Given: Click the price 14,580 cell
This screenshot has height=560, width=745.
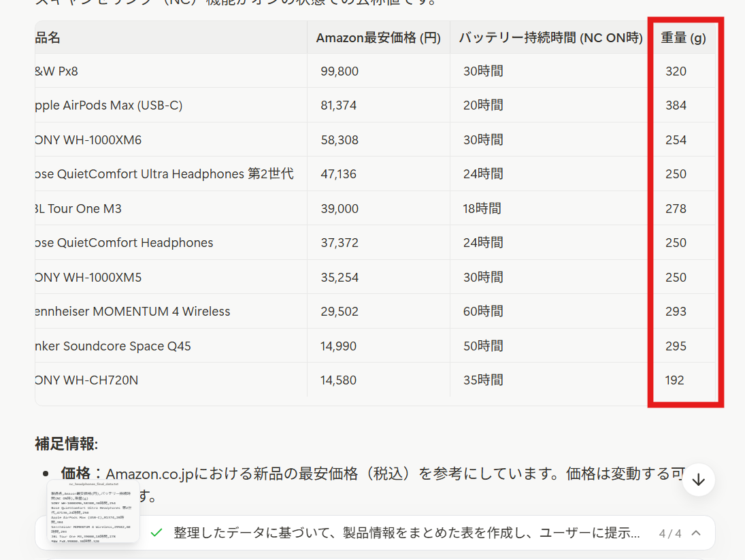Looking at the screenshot, I should (x=338, y=380).
